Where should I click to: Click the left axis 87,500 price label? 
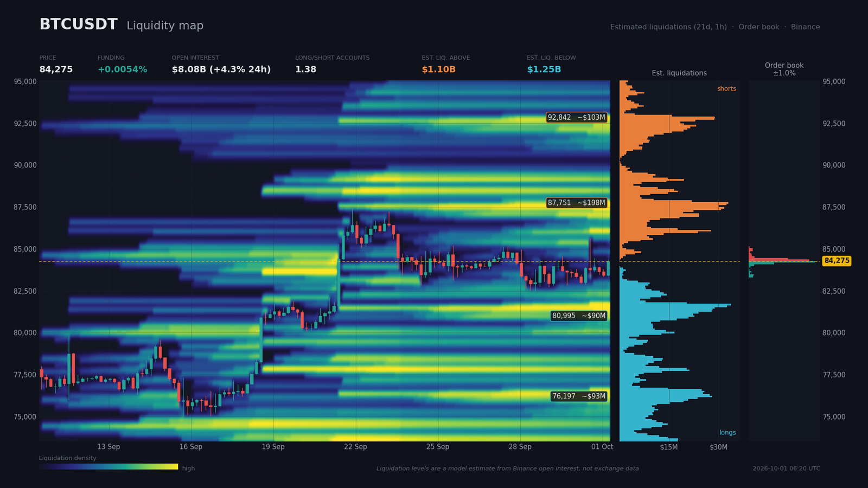[25, 207]
